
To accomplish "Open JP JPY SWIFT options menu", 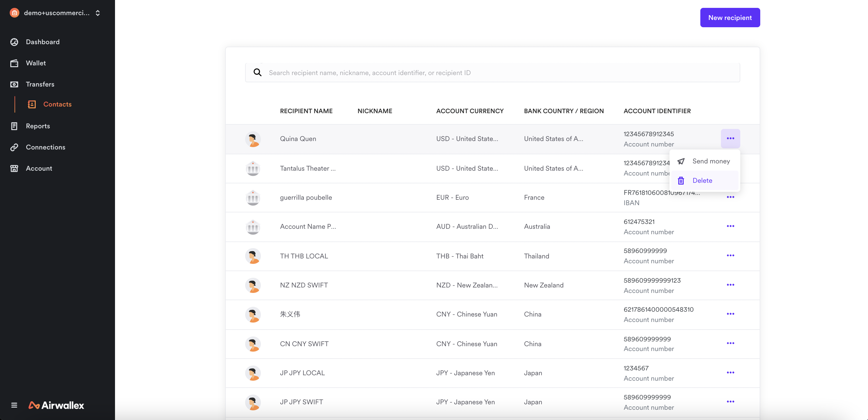I will point(730,402).
